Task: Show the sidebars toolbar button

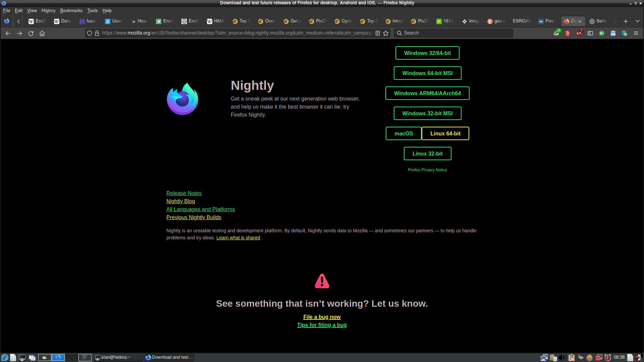Action: pyautogui.click(x=590, y=33)
